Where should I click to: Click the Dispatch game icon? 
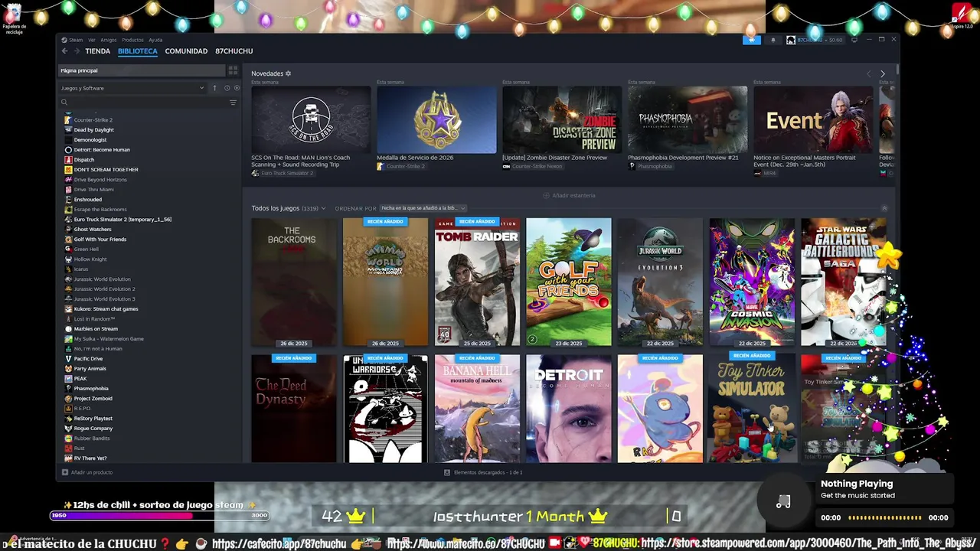(x=68, y=160)
